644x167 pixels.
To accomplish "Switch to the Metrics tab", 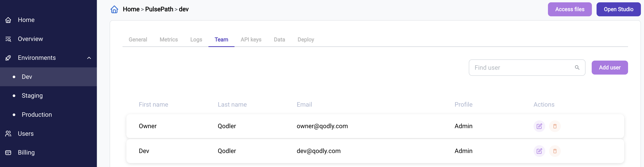I will pyautogui.click(x=169, y=39).
